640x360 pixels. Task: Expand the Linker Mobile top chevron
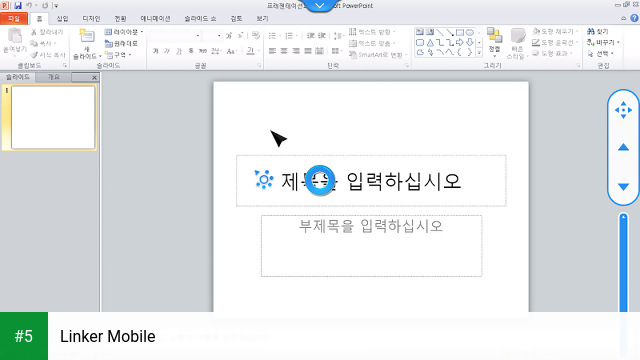[x=320, y=5]
